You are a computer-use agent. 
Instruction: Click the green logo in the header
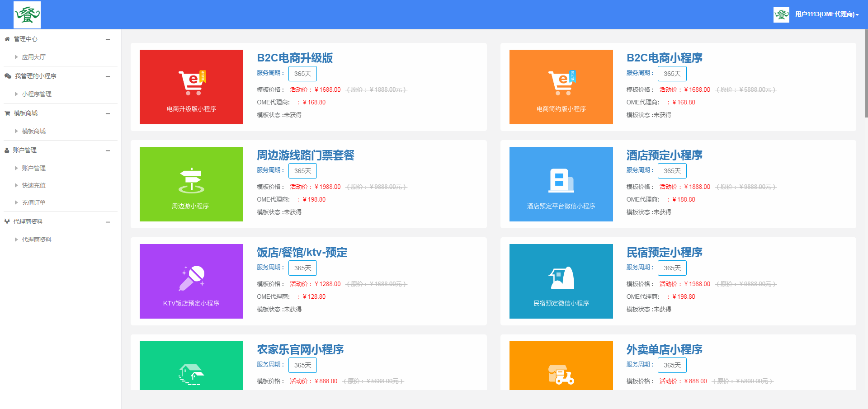27,15
